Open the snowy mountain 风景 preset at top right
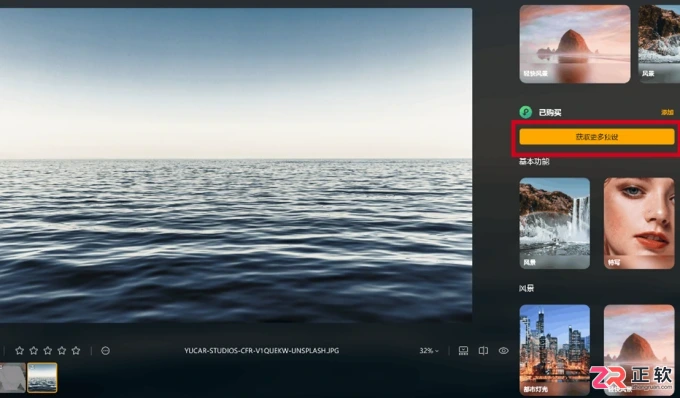 659,44
